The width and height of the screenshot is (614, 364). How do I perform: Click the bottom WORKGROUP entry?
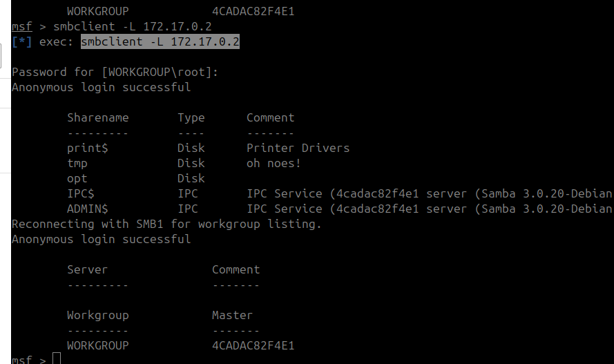(x=98, y=345)
